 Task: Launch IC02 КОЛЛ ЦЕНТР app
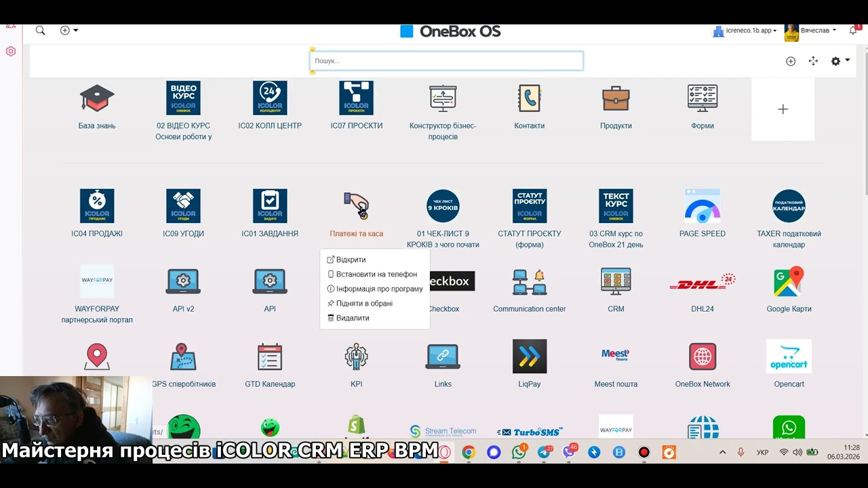point(270,98)
